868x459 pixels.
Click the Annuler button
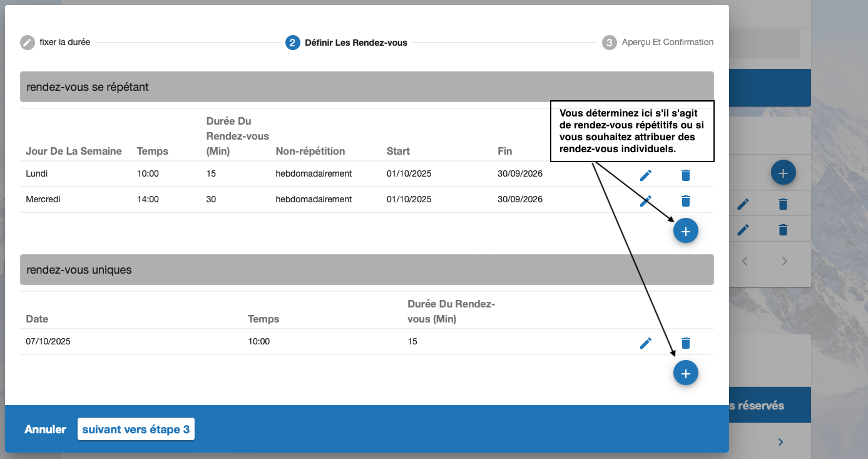45,430
